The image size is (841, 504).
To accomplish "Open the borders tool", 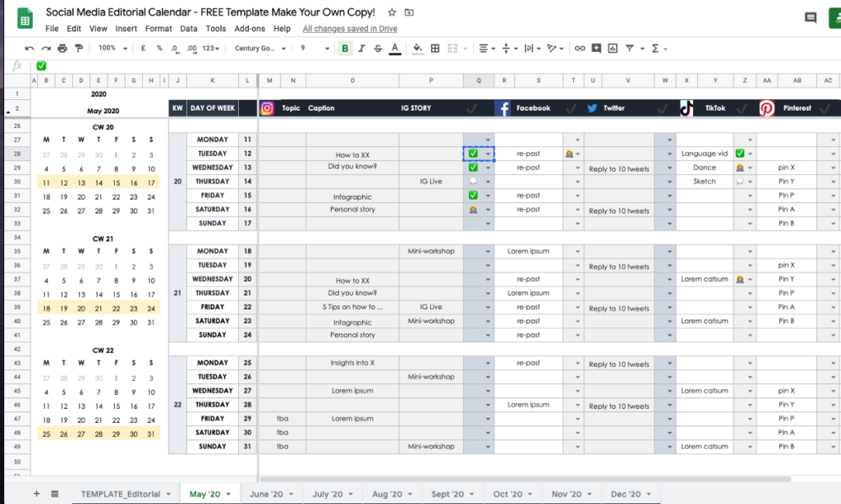I will [435, 48].
